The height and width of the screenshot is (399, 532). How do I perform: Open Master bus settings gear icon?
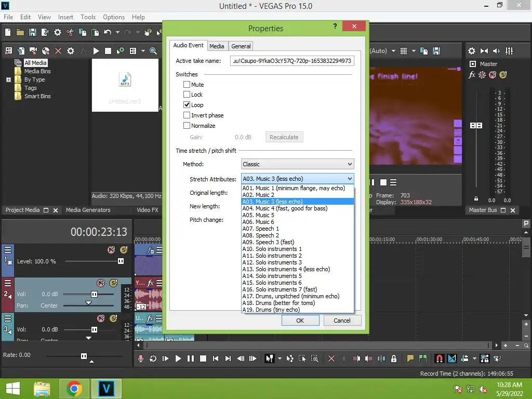(472, 51)
